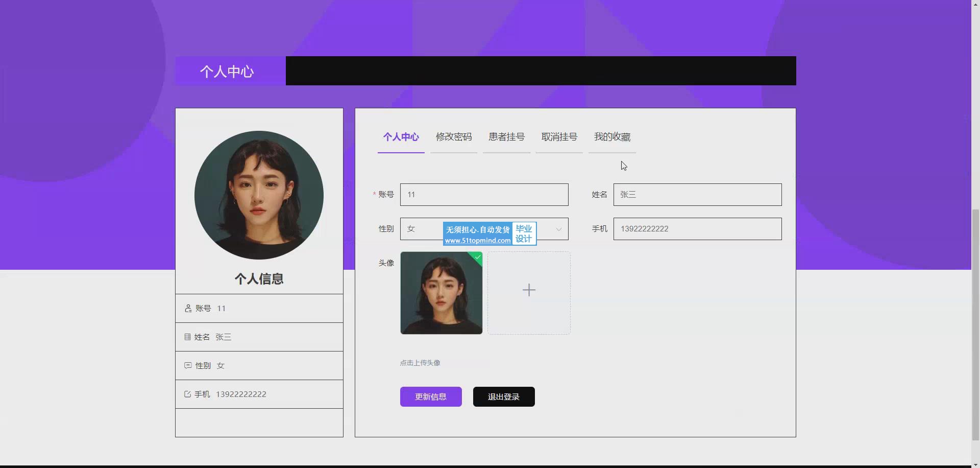Screen dimensions: 980x468
Task: Click the 13922222222 value in sidebar
Action: [241, 394]
